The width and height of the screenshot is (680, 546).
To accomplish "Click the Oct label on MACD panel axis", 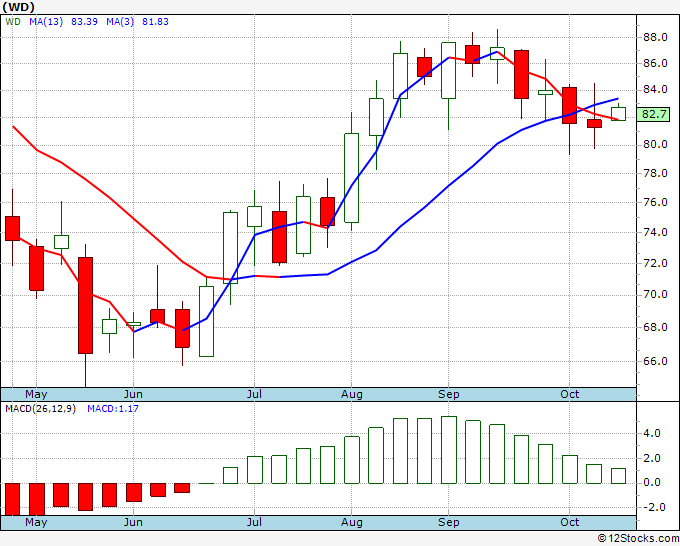I will 569,522.
